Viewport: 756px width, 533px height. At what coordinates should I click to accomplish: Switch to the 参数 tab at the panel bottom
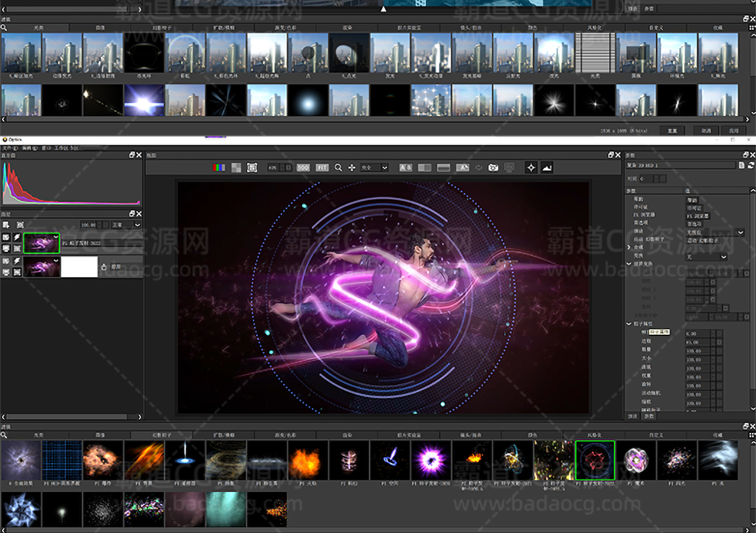649,416
